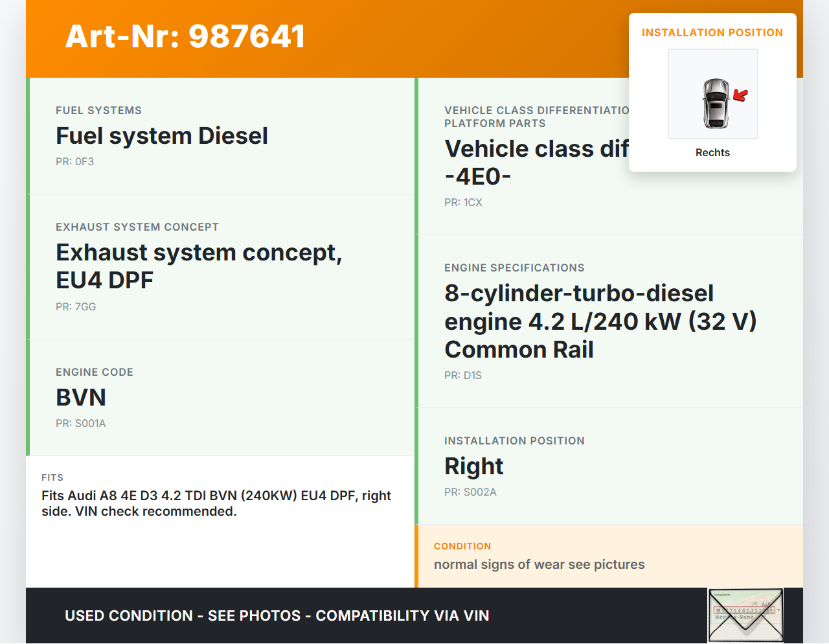
Task: Select the PR: D1S code
Action: [x=463, y=375]
